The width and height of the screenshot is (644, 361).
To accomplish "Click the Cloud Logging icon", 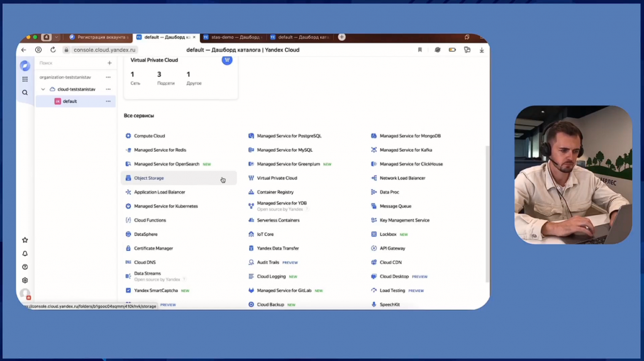I will [x=251, y=276].
